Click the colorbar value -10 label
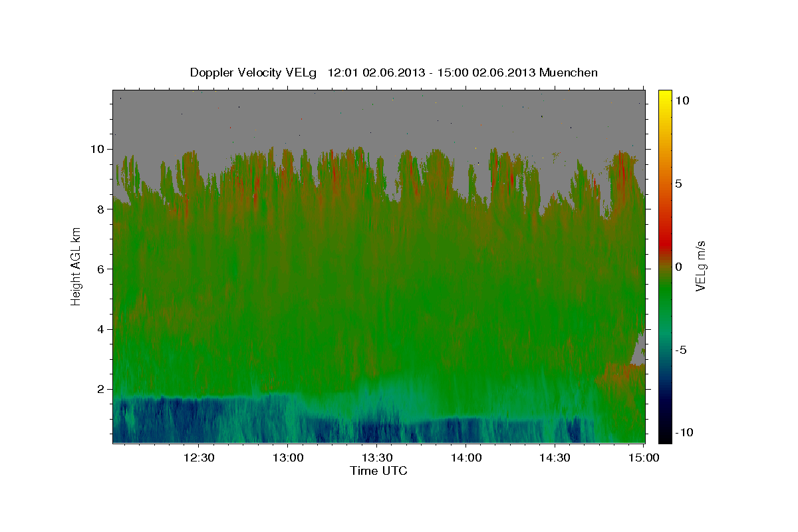 point(685,433)
